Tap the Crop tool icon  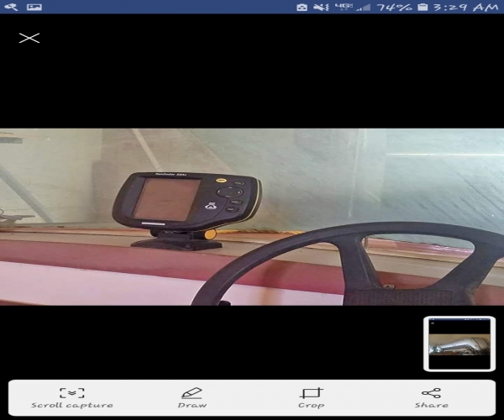click(x=312, y=392)
